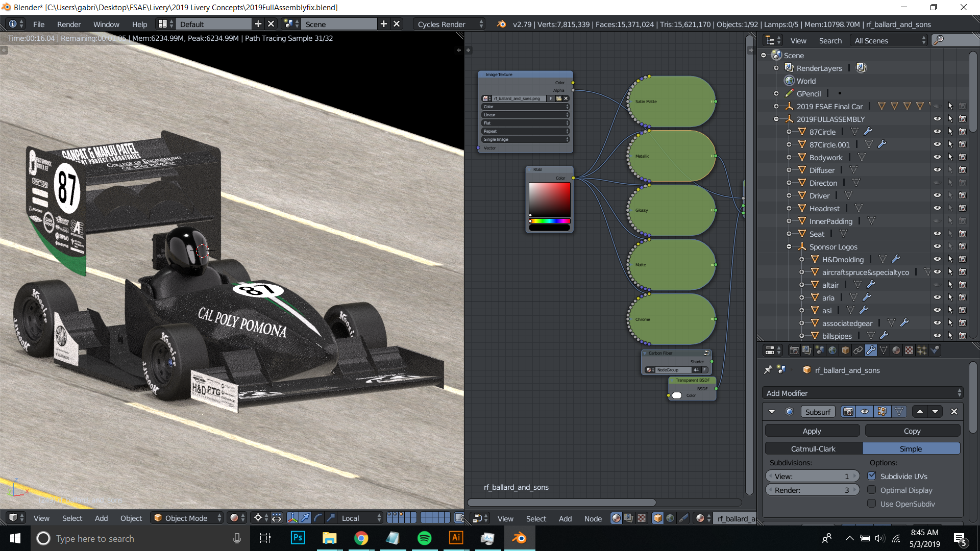980x551 pixels.
Task: Open the Particles properties tab (sparkles icon)
Action: point(922,350)
